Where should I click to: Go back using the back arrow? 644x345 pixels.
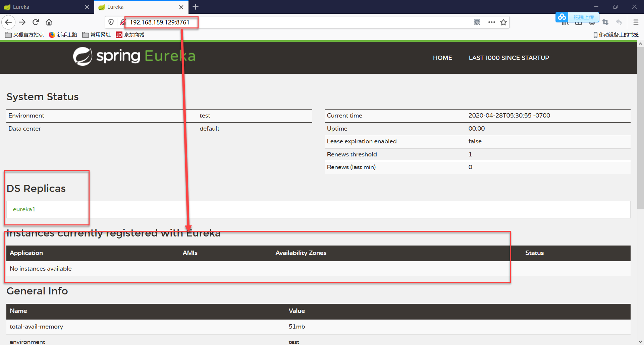8,22
